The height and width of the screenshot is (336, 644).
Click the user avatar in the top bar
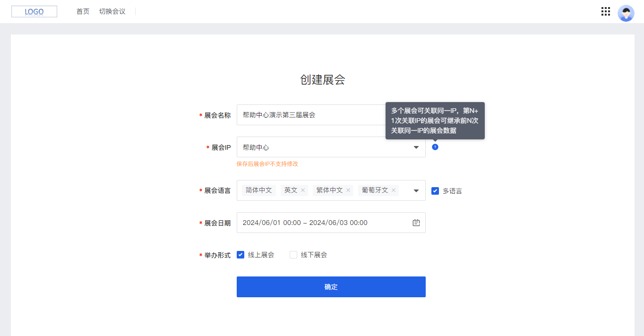point(626,13)
